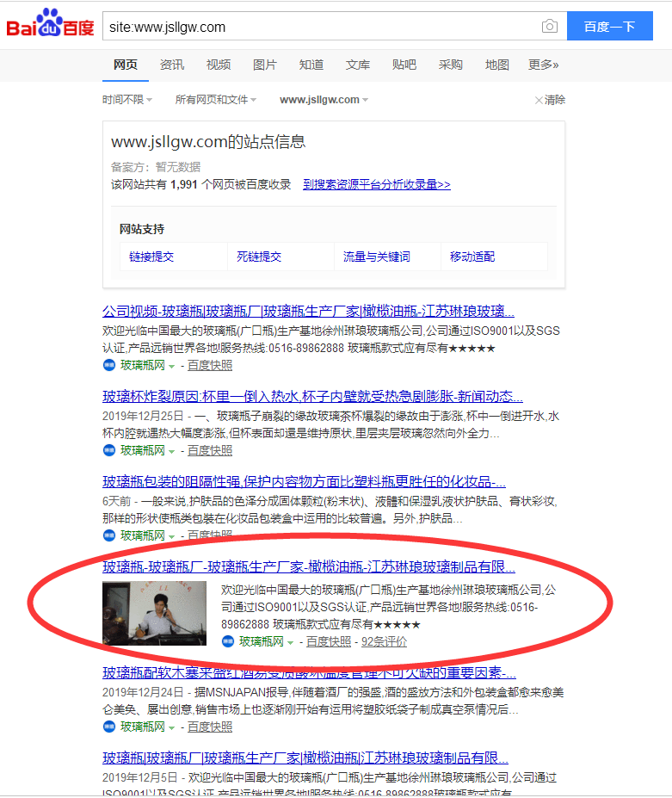Open the 知道 tab

(x=311, y=65)
